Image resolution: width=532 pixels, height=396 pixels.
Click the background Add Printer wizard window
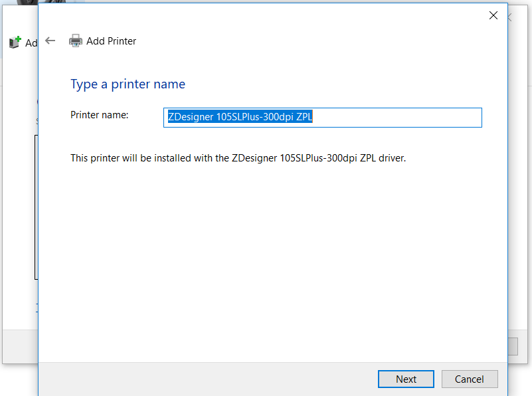click(20, 199)
